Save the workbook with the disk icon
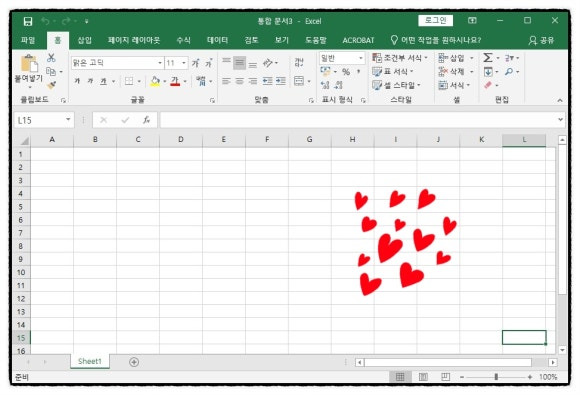 click(28, 21)
